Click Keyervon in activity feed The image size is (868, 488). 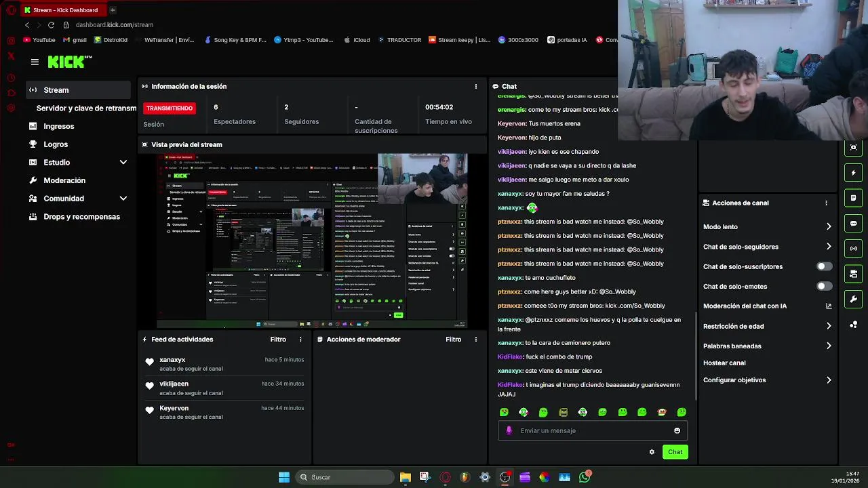coord(174,409)
